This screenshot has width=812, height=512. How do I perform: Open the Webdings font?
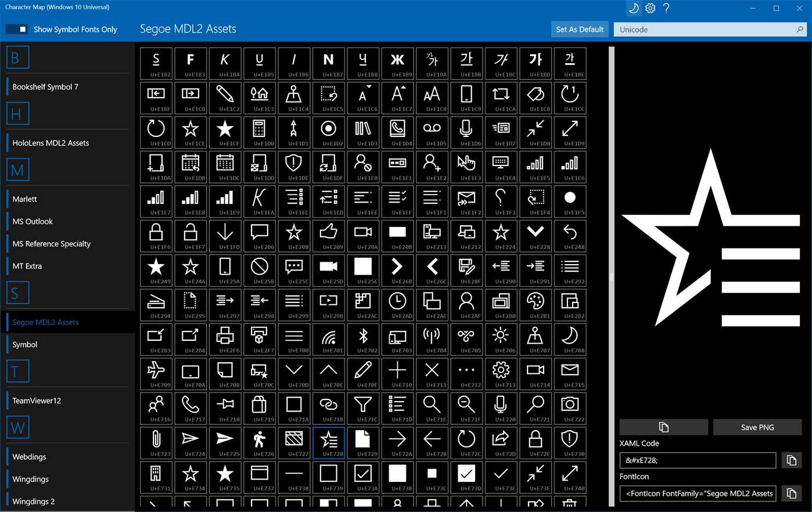point(29,457)
